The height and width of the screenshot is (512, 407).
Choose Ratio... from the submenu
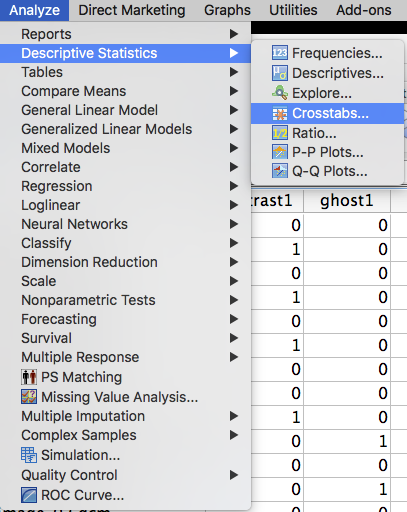pyautogui.click(x=327, y=133)
